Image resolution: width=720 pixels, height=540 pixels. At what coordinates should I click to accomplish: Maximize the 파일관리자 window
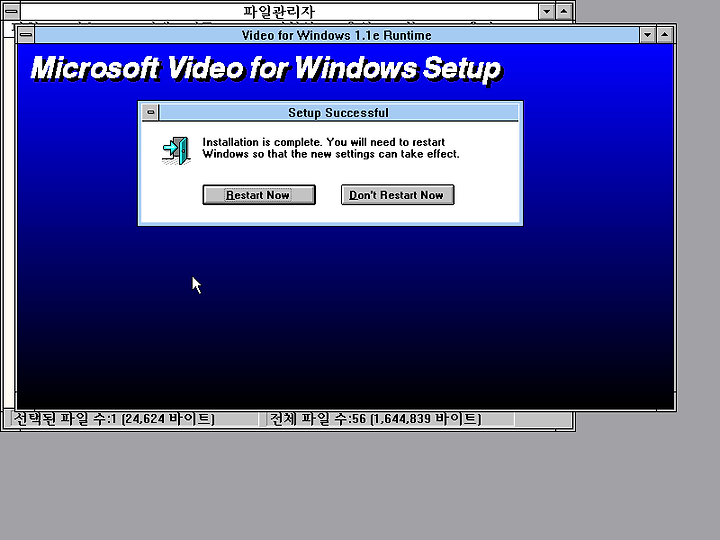tap(564, 11)
